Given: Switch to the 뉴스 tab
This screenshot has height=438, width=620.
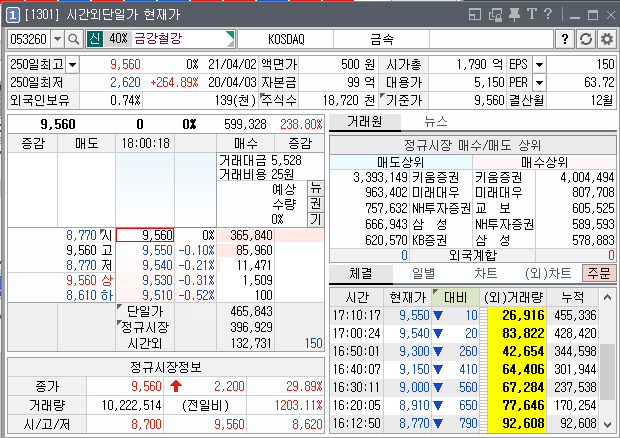Looking at the screenshot, I should coord(436,120).
